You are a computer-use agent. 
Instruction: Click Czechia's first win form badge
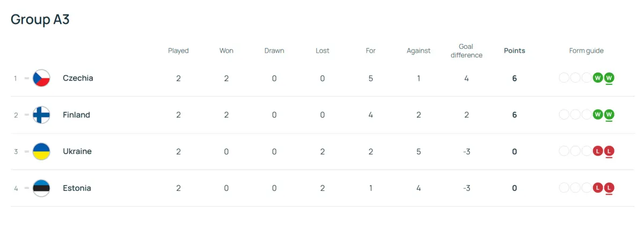[597, 78]
